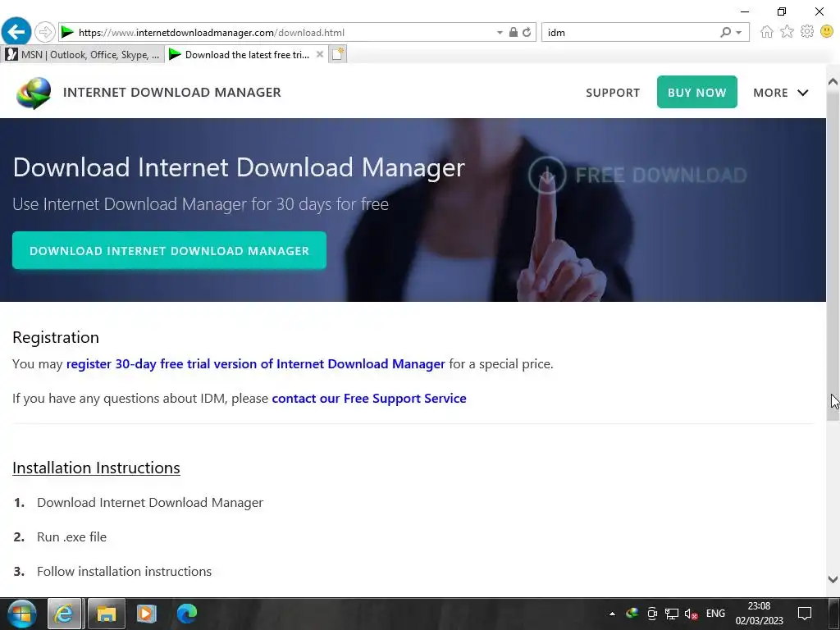This screenshot has height=630, width=840.
Task: Click the page scrollbar down arrow
Action: pyautogui.click(x=833, y=579)
